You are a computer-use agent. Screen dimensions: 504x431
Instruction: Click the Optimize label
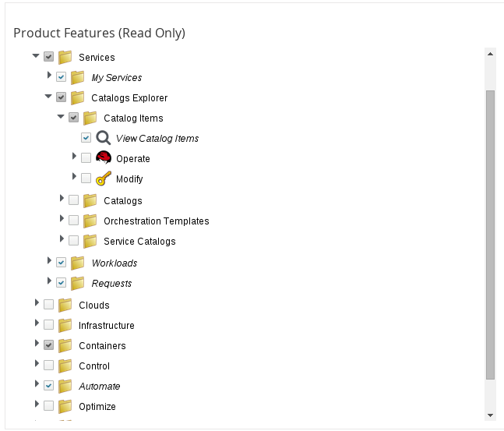pos(97,407)
